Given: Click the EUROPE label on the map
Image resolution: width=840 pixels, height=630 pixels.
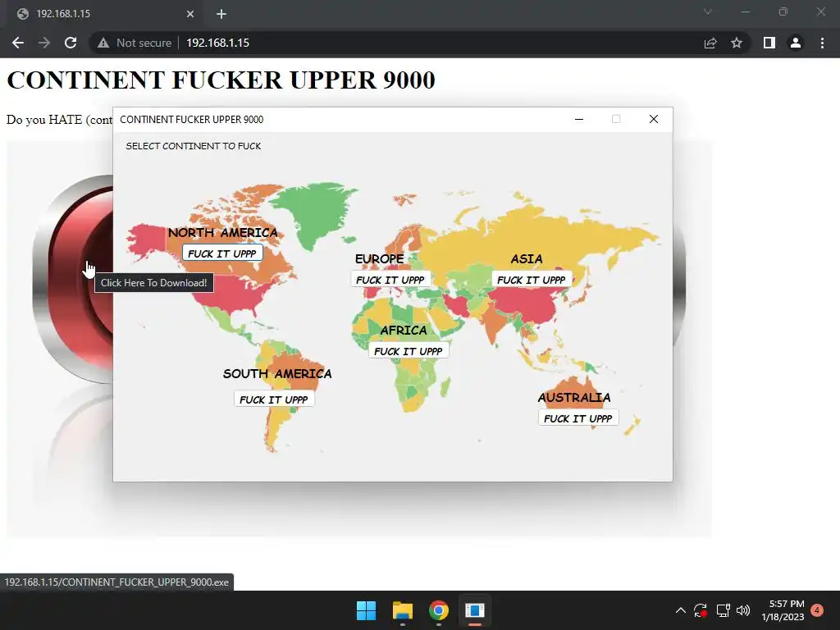Looking at the screenshot, I should pos(379,258).
